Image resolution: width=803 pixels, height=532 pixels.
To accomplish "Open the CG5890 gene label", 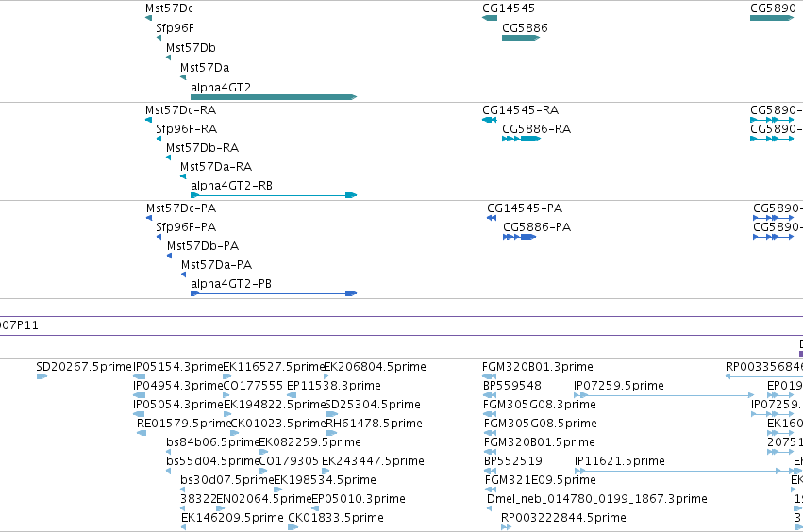I will coord(773,8).
